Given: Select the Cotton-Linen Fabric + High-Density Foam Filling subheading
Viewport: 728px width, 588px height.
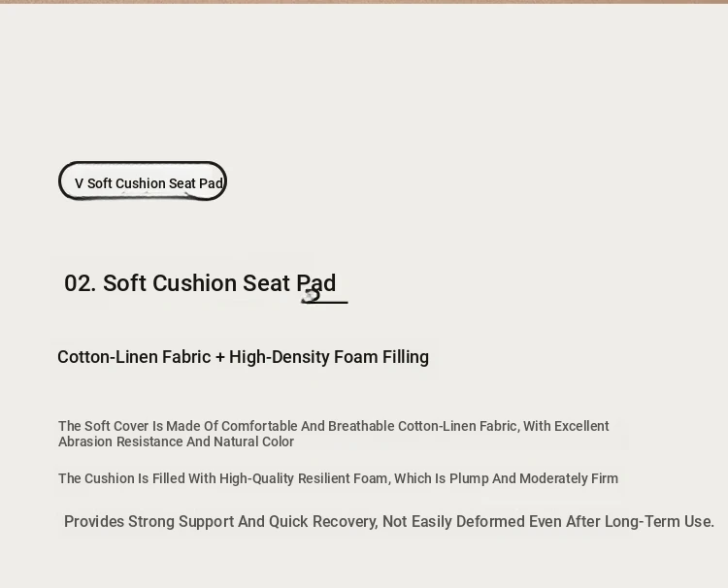Looking at the screenshot, I should tap(243, 357).
